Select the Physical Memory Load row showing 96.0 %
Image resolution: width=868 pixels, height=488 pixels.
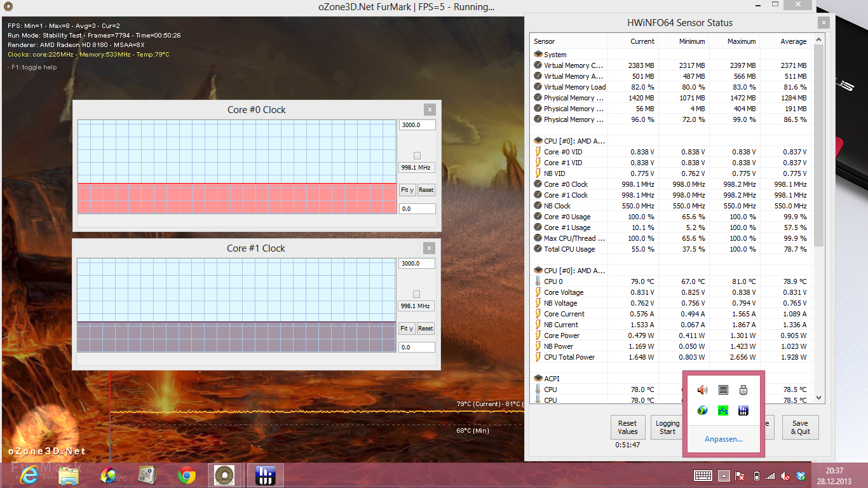(671, 119)
